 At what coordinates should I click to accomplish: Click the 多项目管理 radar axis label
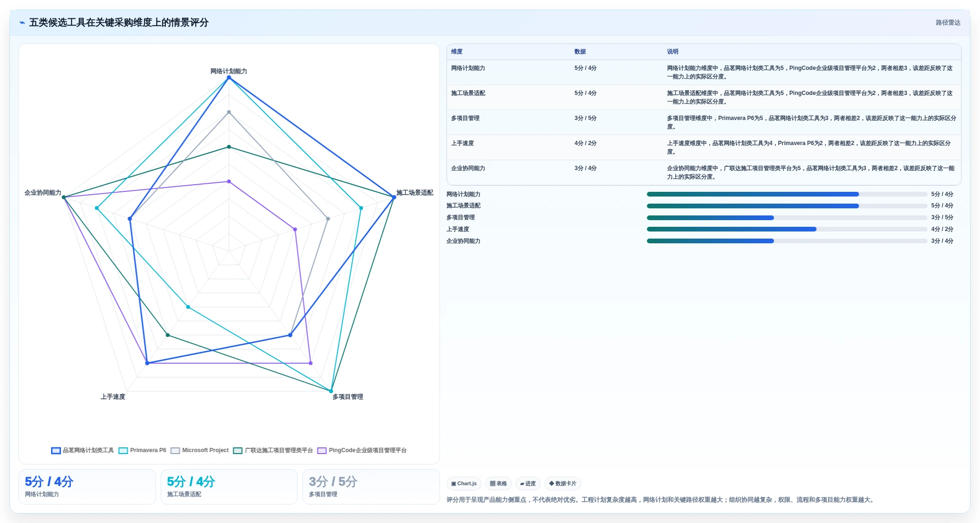click(x=348, y=397)
